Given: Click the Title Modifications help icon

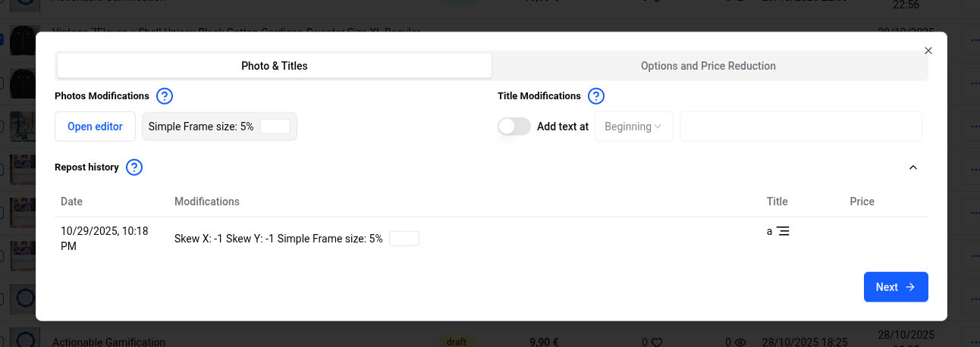Looking at the screenshot, I should pos(596,96).
